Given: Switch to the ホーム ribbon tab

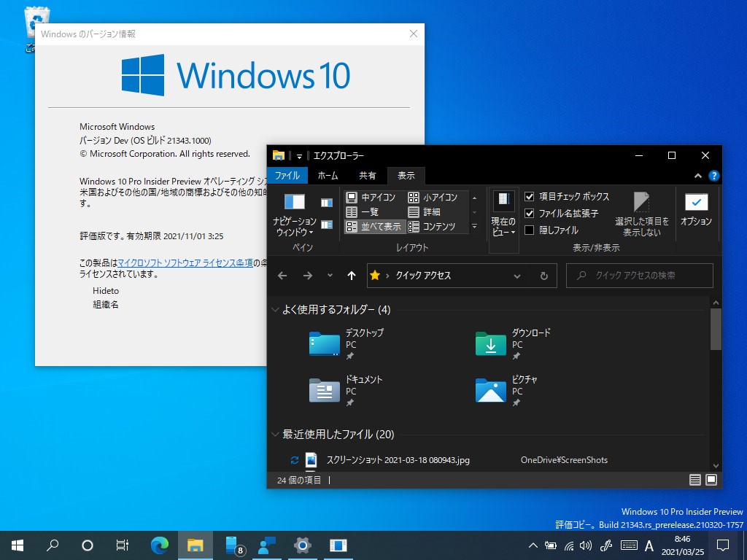Looking at the screenshot, I should pyautogui.click(x=328, y=176).
